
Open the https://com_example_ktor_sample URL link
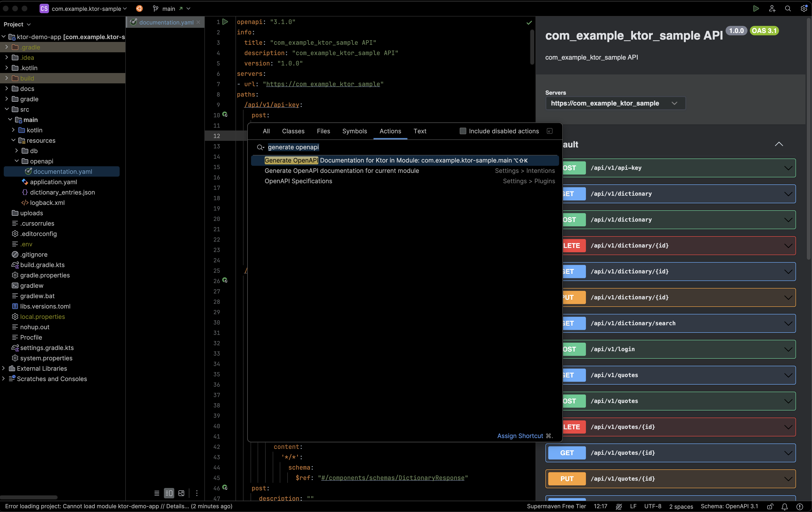(323, 84)
